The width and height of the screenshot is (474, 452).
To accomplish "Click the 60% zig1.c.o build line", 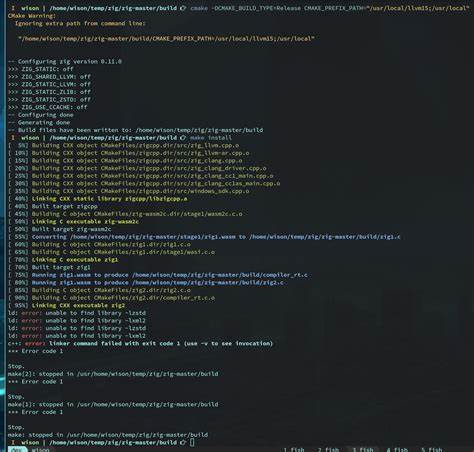I will tap(100, 244).
